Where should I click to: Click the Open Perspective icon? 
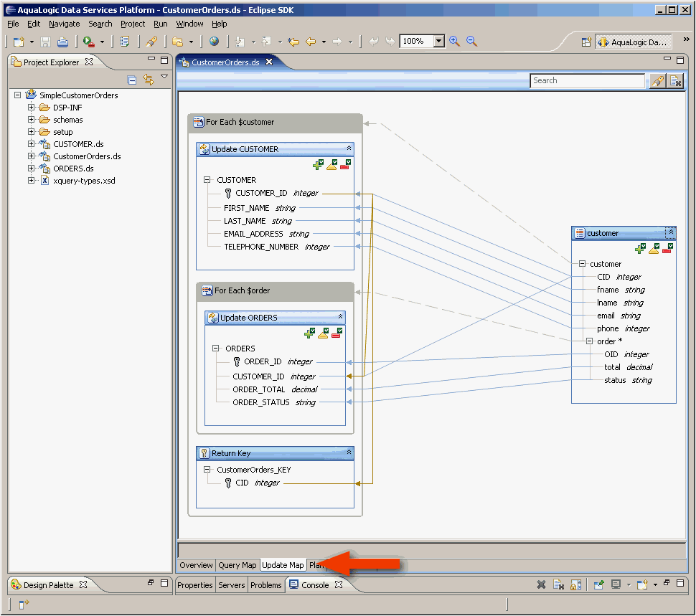pos(586,42)
